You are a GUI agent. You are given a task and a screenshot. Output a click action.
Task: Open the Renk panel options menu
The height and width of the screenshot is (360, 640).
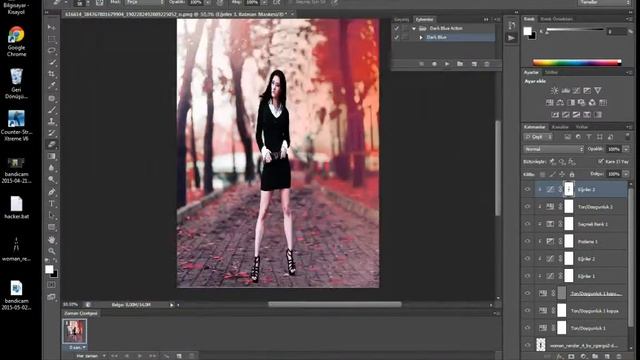[629, 19]
